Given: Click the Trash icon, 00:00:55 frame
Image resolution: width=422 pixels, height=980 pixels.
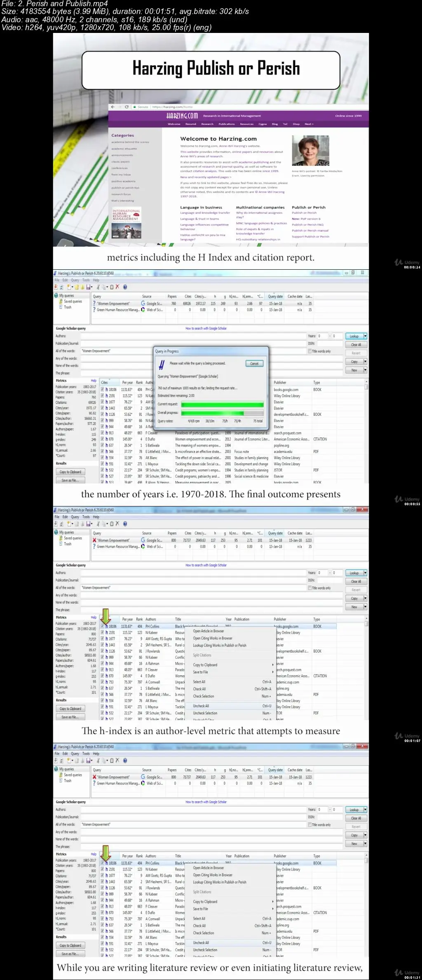Looking at the screenshot, I should (x=61, y=307).
